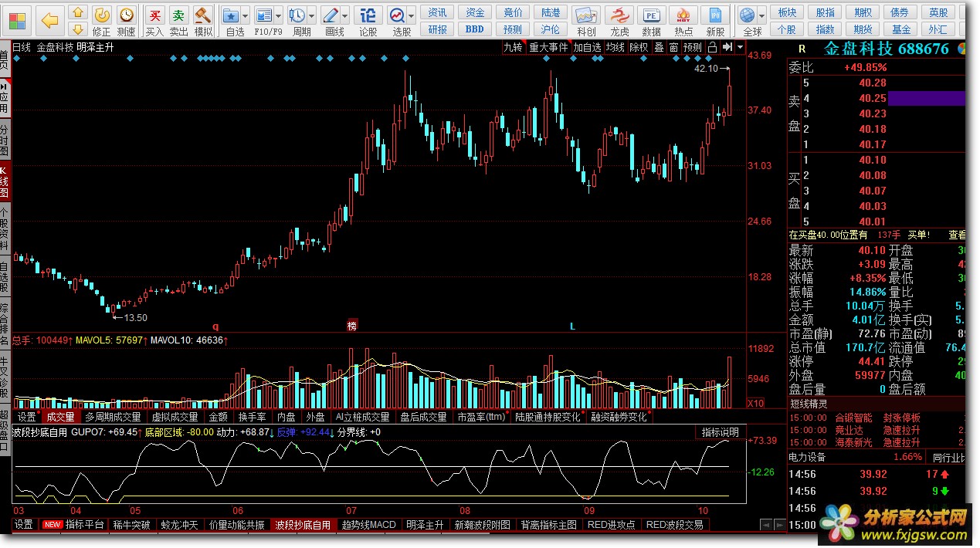This screenshot has height=548, width=980.
Task: Toggle the 九转 indicator
Action: 513,47
